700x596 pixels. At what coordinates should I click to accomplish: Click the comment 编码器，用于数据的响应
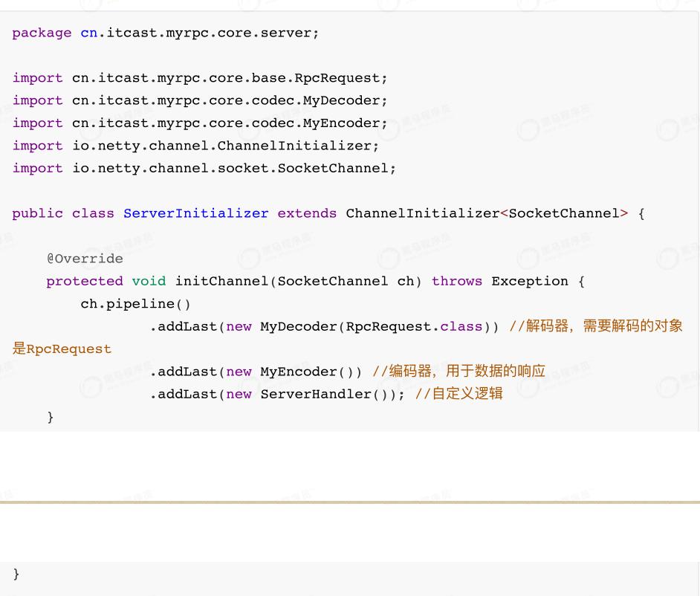(x=458, y=372)
